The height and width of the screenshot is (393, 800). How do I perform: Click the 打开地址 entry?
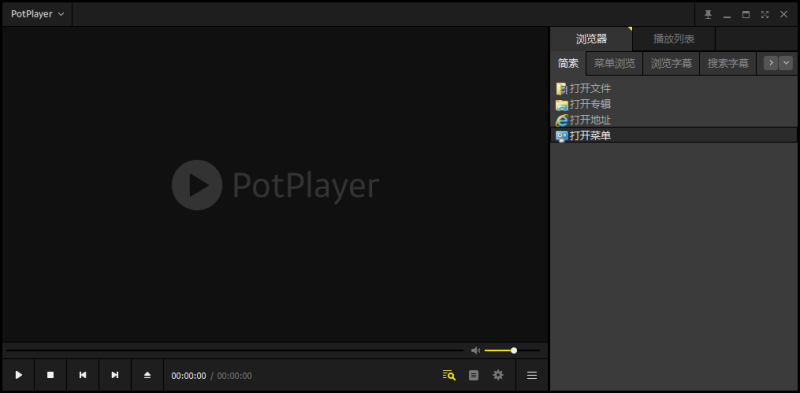click(x=673, y=120)
